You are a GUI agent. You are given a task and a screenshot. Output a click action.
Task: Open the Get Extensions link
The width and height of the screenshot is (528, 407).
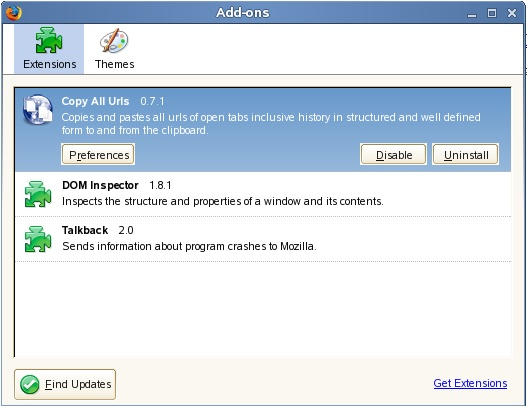[x=470, y=383]
